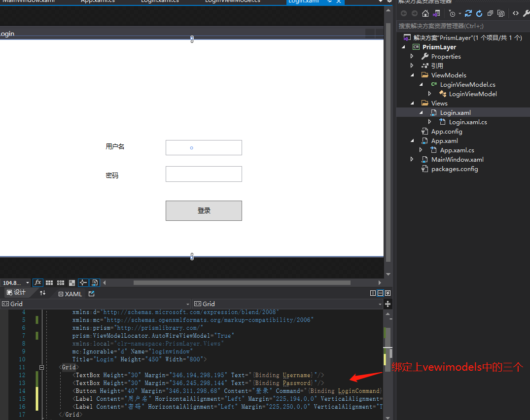Screen dimensions: 530x420
Task: Open the App.xaml.cs editor tab
Action: (x=98, y=1)
